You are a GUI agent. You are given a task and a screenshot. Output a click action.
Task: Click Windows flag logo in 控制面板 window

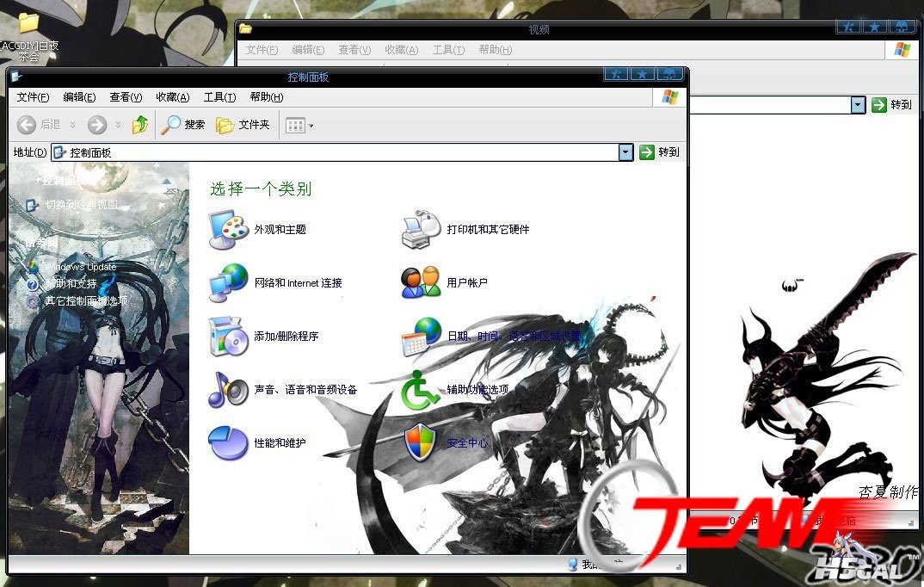670,96
